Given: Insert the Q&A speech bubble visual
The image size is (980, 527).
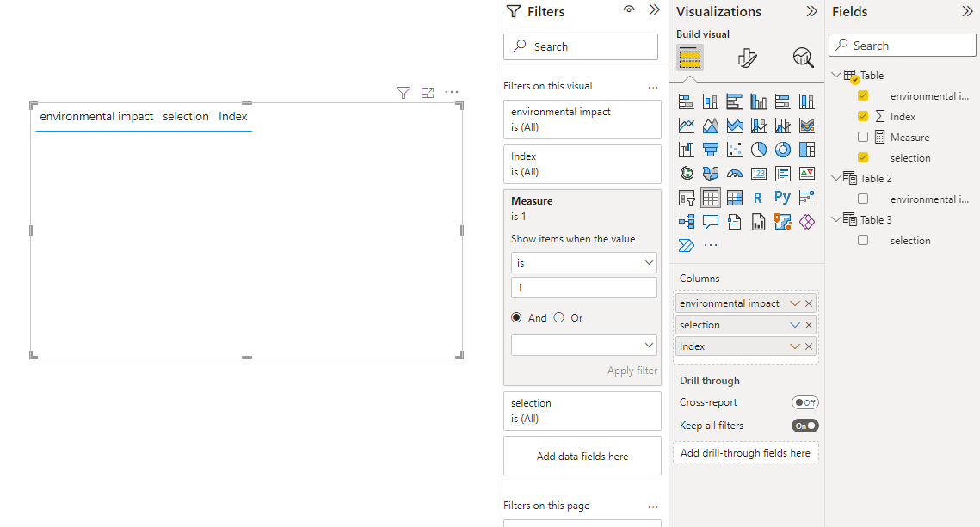Looking at the screenshot, I should click(710, 222).
